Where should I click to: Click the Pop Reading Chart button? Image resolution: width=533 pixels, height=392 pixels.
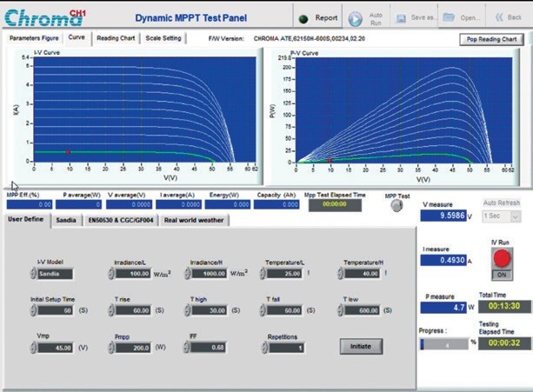pos(491,39)
